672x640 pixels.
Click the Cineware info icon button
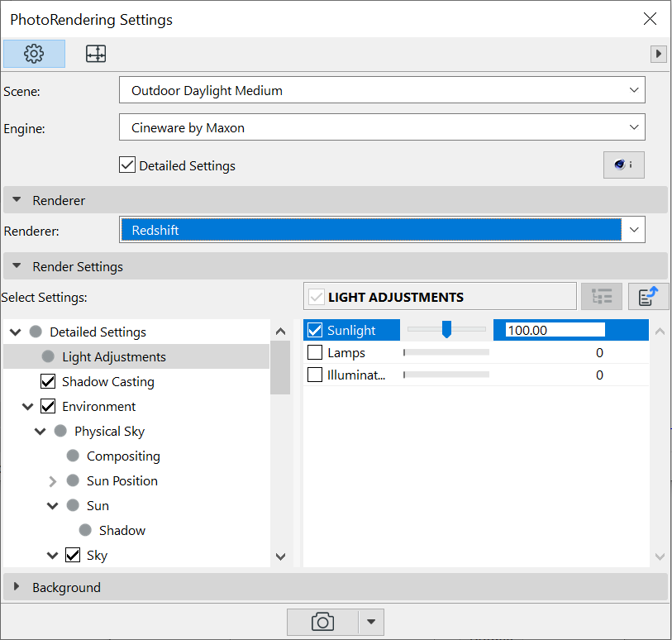pos(623,165)
